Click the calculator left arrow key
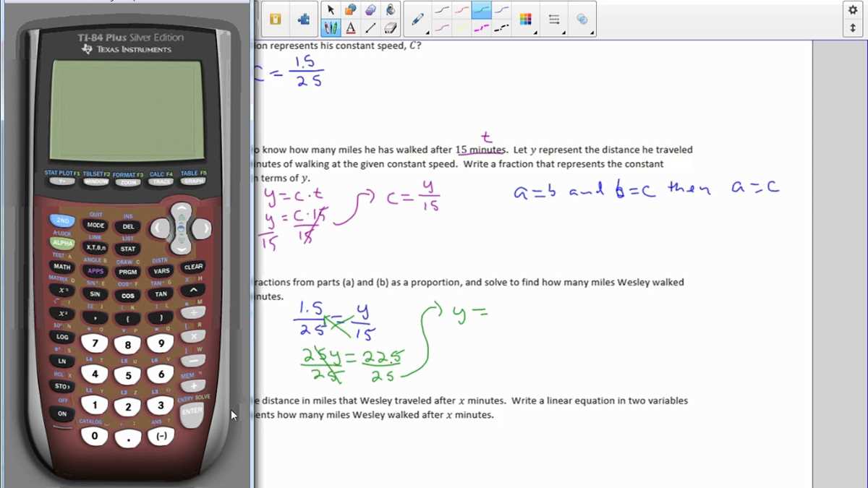 (160, 228)
